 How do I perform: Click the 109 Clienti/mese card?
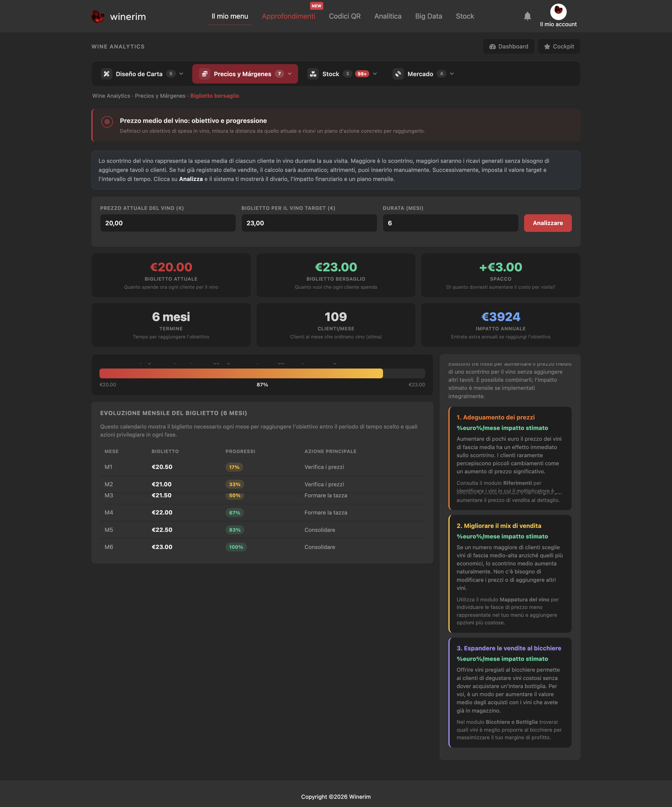pyautogui.click(x=336, y=325)
